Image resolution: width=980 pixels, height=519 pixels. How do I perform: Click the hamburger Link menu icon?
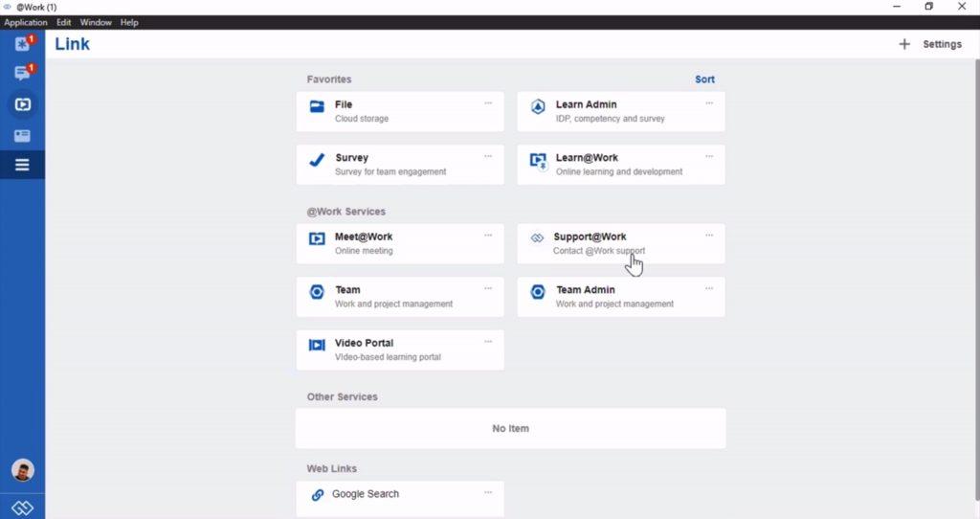[22, 165]
